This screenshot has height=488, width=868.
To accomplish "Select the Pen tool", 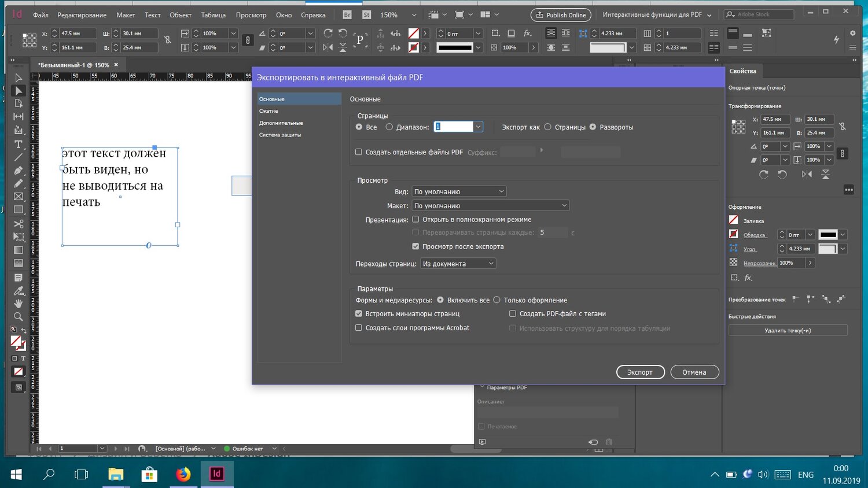I will point(19,171).
